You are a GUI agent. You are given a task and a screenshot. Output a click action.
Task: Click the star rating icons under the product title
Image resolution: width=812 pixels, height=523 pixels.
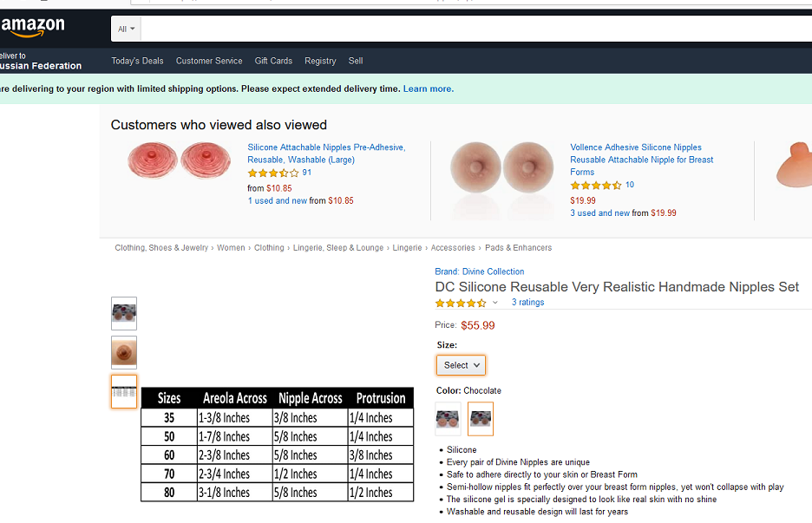pos(461,303)
